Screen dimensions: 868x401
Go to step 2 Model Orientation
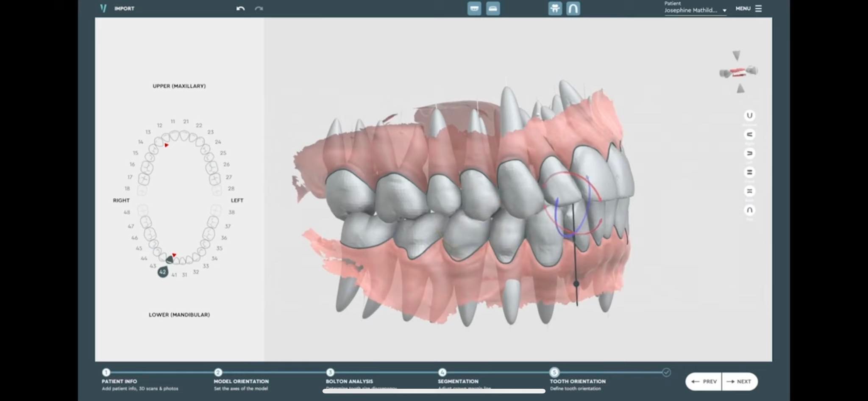(218, 372)
